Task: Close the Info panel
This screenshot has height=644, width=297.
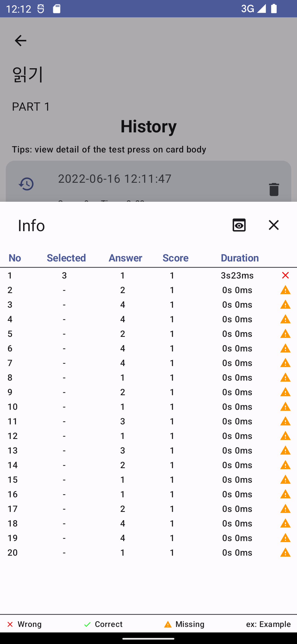Action: tap(274, 225)
